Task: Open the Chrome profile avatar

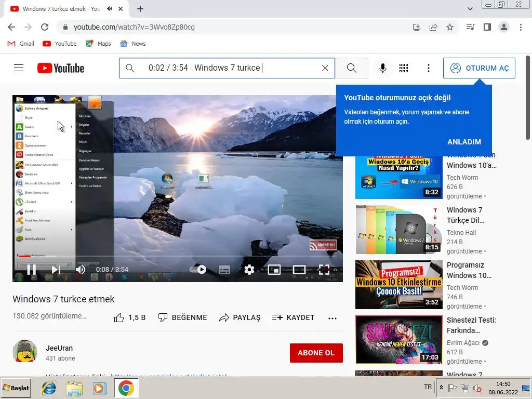Action: 504,27
